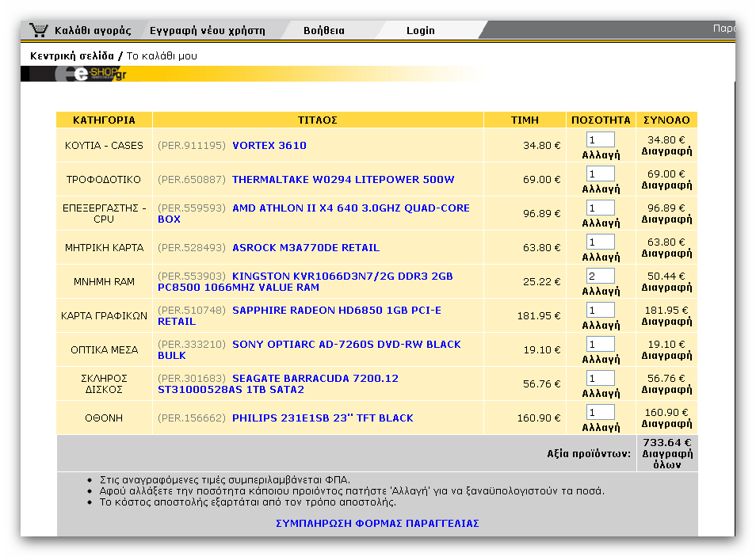756x557 pixels.
Task: Open ASRock M3A770DE Retail link
Action: tap(306, 247)
